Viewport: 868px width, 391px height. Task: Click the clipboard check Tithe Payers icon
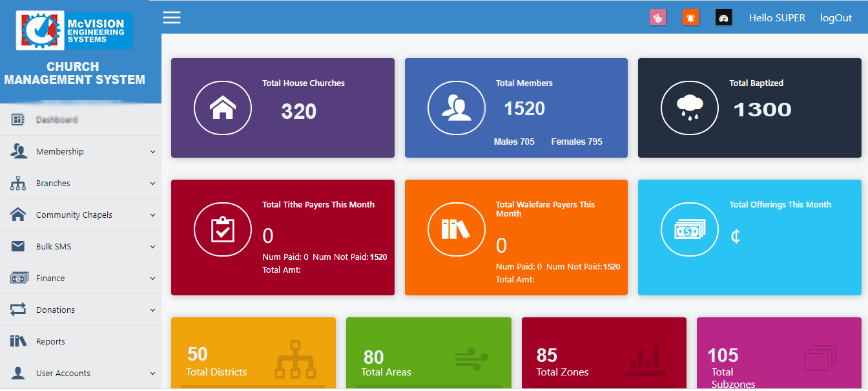222,229
